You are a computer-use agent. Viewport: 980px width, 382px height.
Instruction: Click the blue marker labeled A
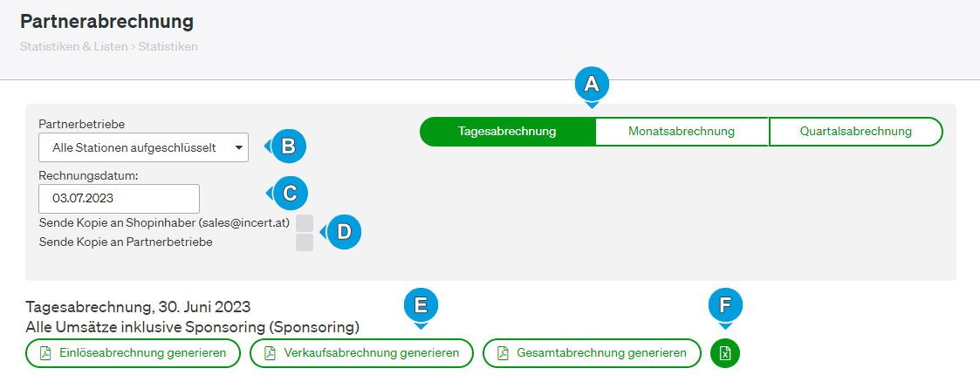(x=592, y=86)
